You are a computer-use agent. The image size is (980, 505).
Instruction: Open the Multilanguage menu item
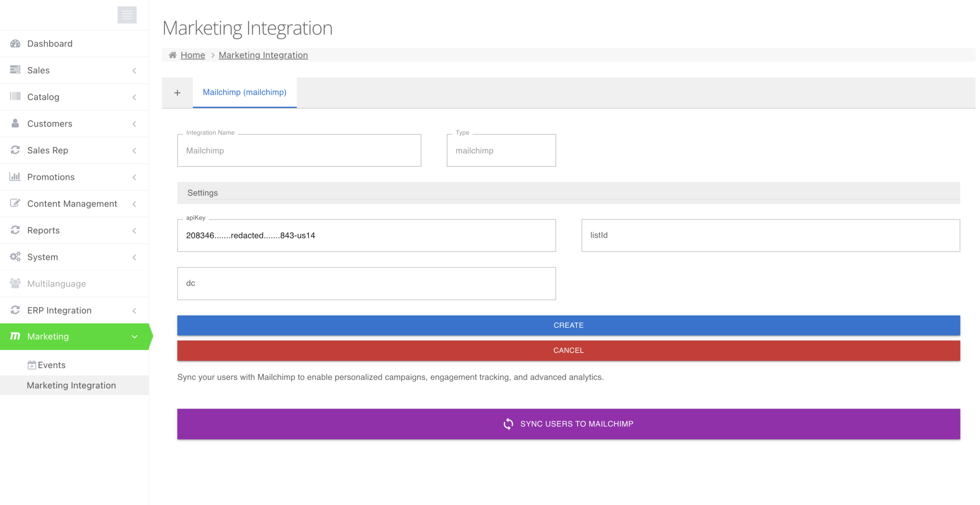(74, 284)
